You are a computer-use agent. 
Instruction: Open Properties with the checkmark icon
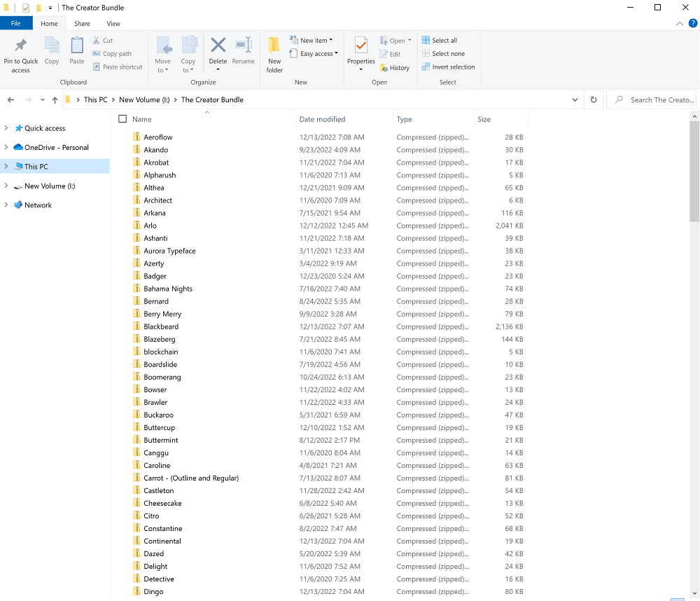pos(361,45)
